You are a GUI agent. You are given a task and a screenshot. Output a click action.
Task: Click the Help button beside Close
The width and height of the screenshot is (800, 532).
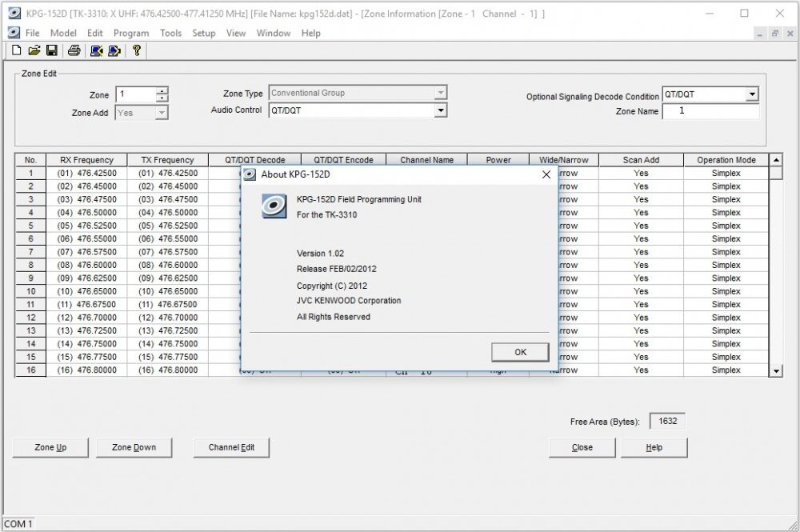654,447
